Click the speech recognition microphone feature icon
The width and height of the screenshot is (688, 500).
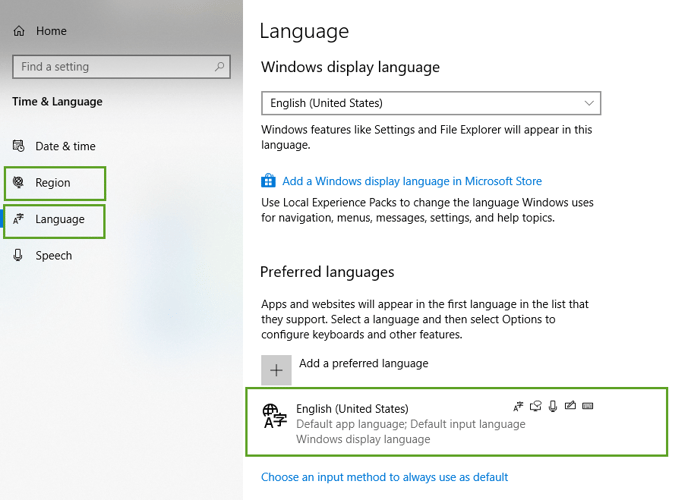(x=553, y=406)
